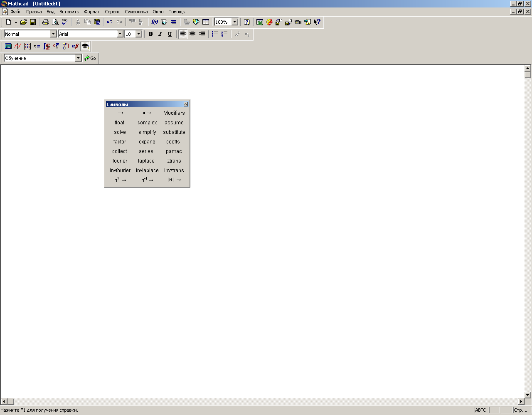Open the Вставить menu
The image size is (532, 415).
point(69,12)
